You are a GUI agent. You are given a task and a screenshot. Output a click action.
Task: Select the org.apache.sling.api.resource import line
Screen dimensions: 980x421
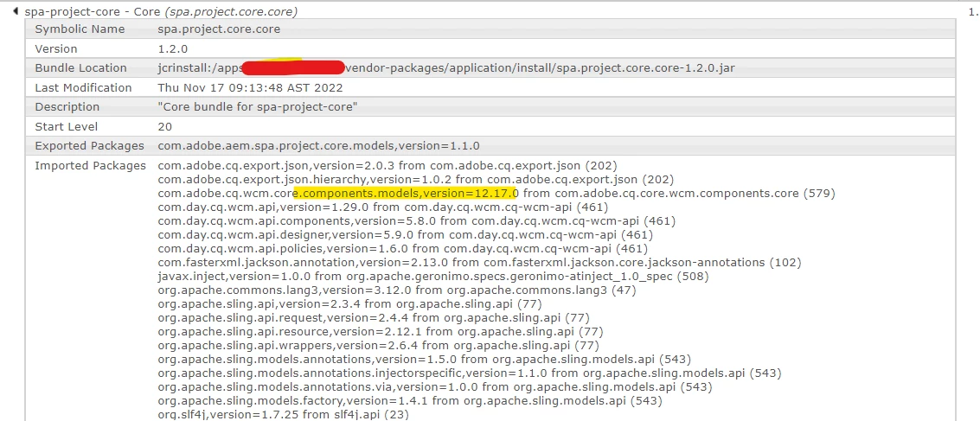click(380, 331)
